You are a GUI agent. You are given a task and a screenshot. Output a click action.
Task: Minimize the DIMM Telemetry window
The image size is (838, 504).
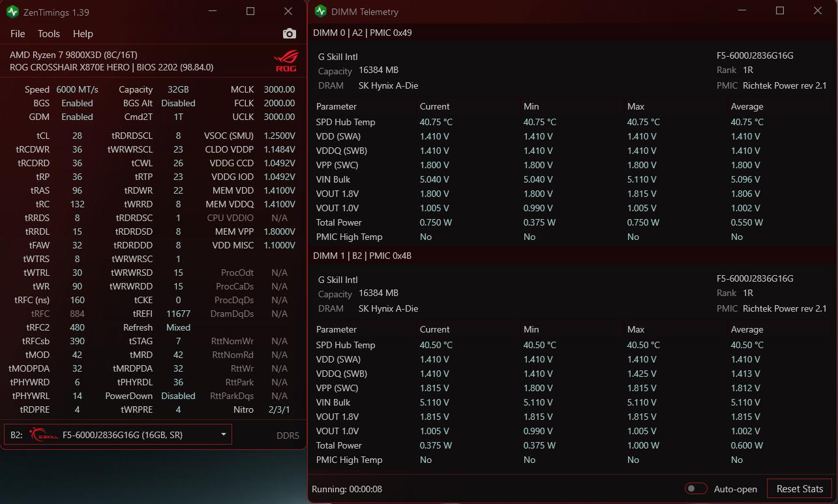click(742, 11)
